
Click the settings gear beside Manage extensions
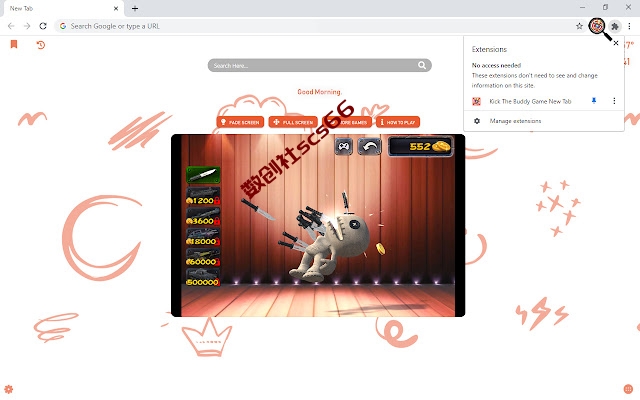tap(477, 121)
